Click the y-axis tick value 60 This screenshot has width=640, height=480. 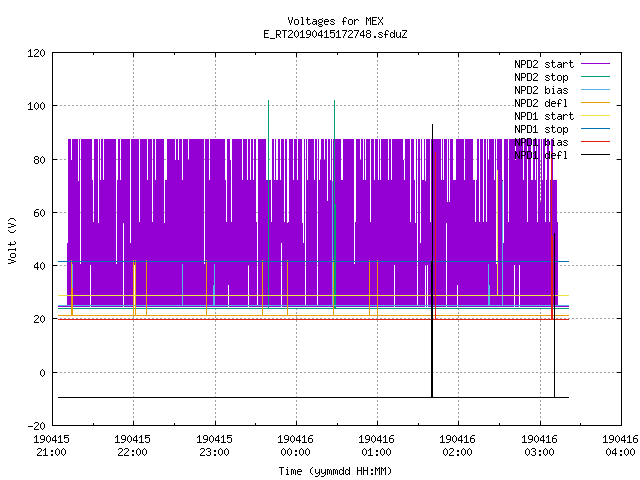pyautogui.click(x=39, y=213)
